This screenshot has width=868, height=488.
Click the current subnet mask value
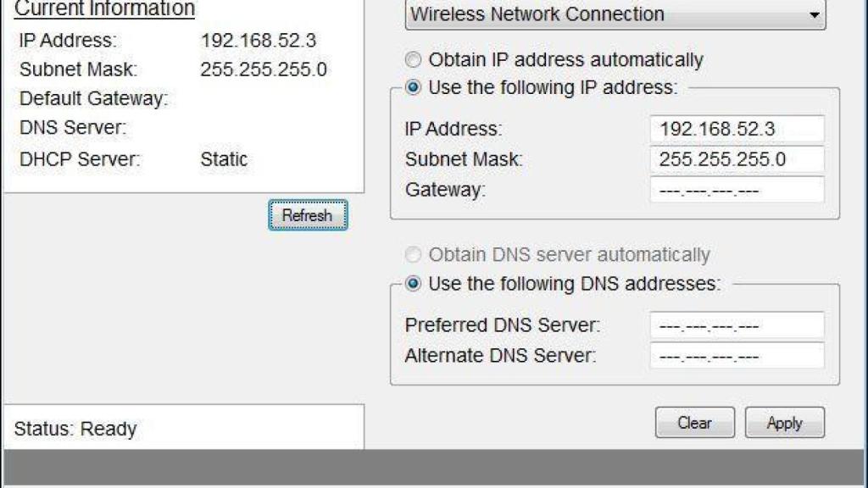(x=263, y=69)
